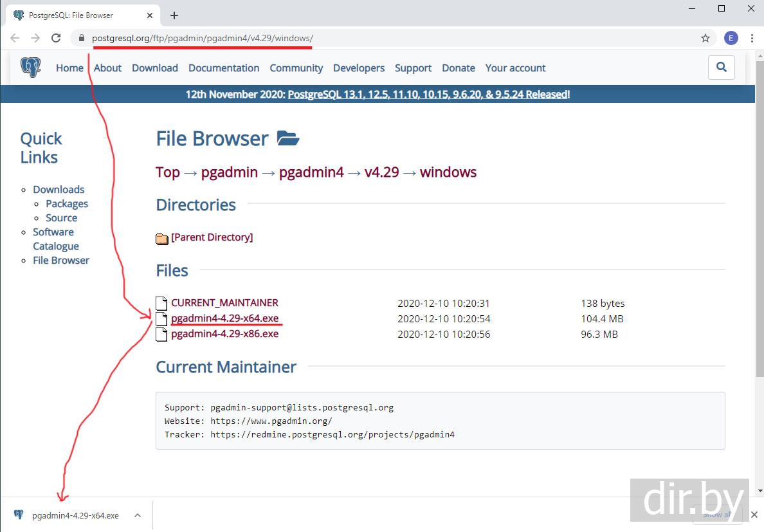The height and width of the screenshot is (532, 764).
Task: Open the CURRENT_MAINTAINER file
Action: [x=224, y=303]
